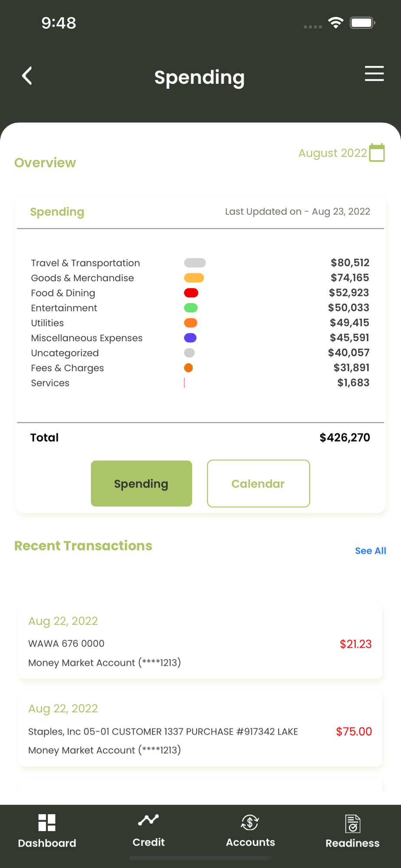Open the Staples, Inc transaction card
Viewport: 401px width, 868px height.
point(200,729)
